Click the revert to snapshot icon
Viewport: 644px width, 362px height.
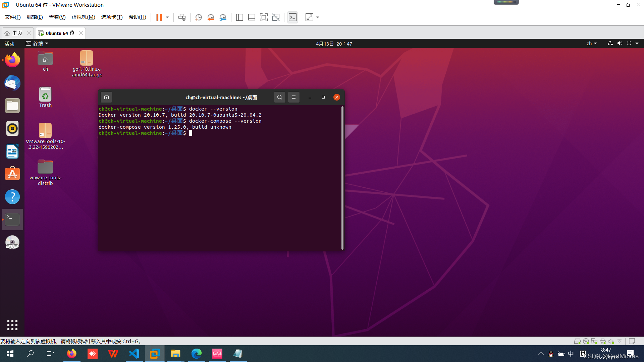click(x=211, y=17)
